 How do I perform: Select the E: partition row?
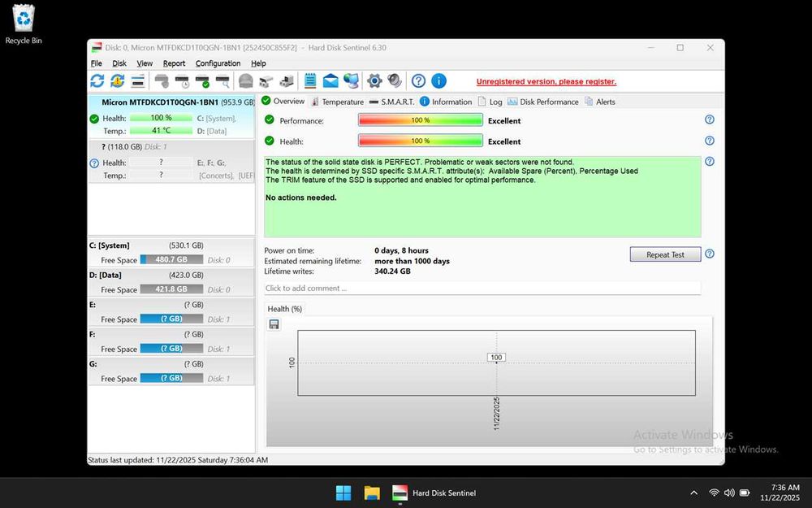[171, 311]
